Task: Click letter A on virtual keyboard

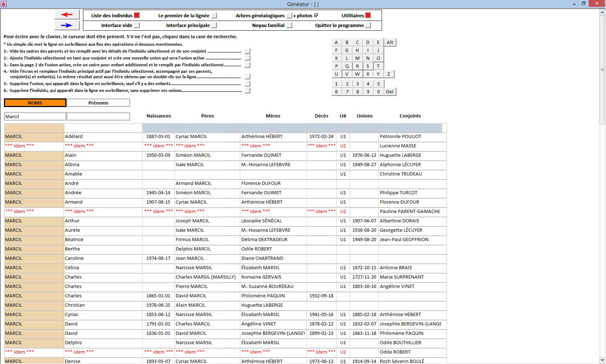Action: [337, 42]
